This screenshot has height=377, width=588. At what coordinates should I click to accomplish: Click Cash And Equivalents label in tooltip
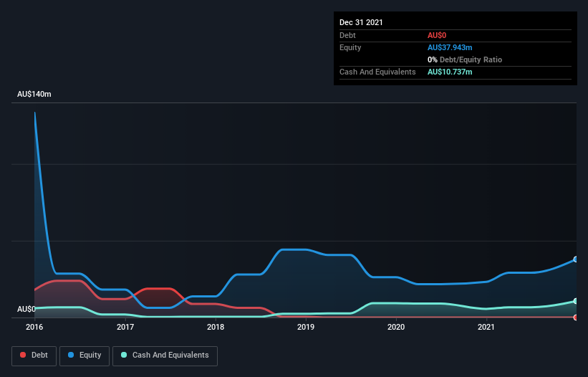pos(377,72)
